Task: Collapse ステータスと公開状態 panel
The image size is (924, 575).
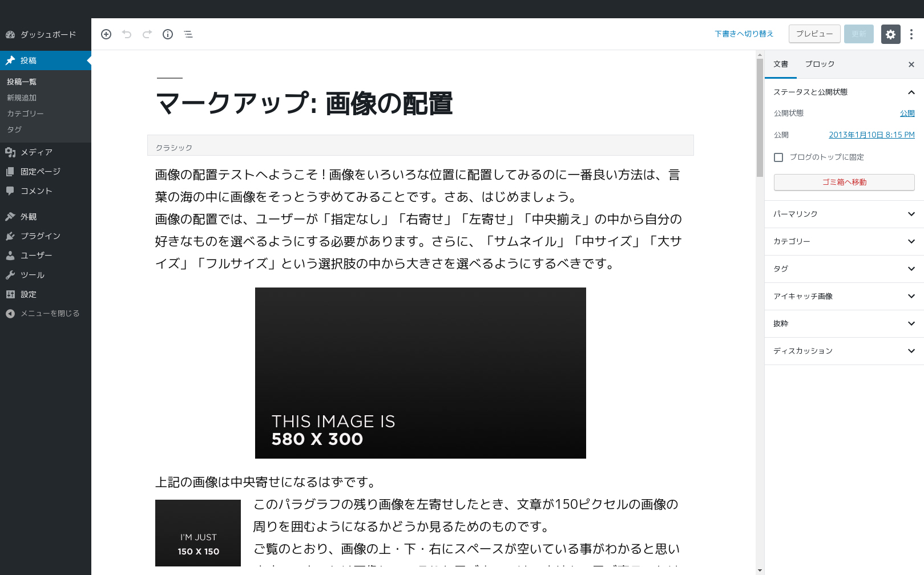Action: coord(844,92)
